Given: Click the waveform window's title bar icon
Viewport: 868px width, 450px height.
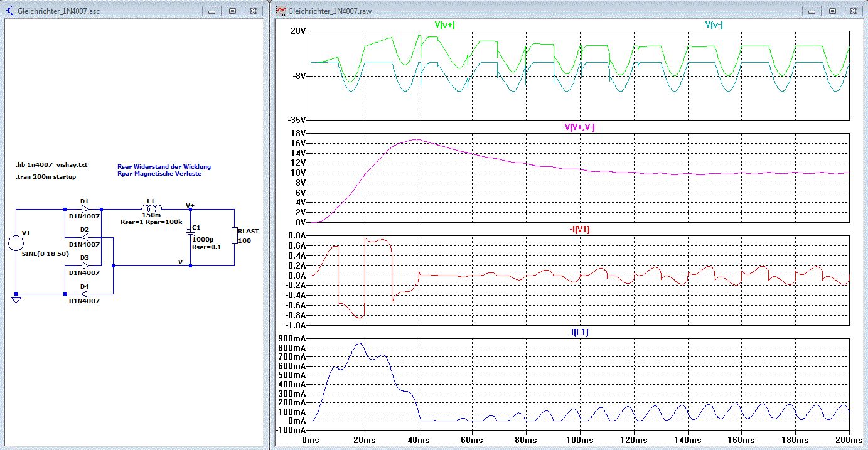Looking at the screenshot, I should pyautogui.click(x=282, y=11).
